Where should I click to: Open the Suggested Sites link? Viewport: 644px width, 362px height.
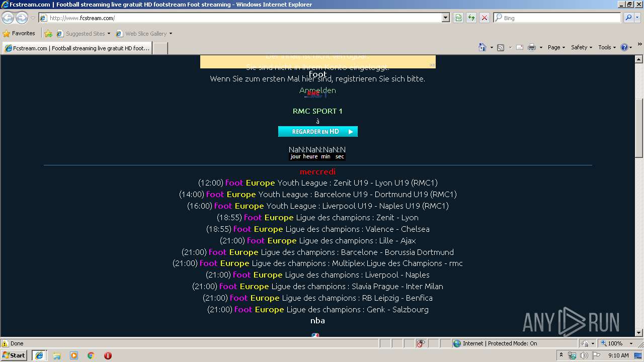coord(83,34)
